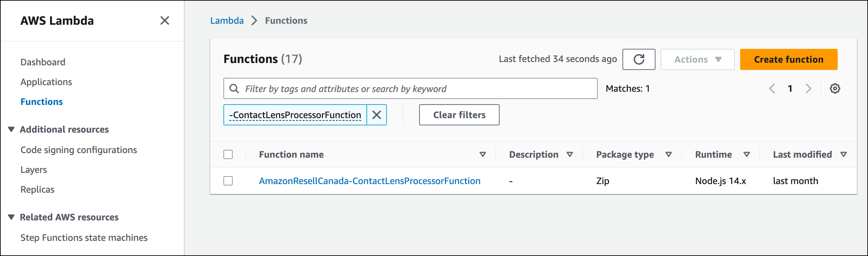Check AmazonResellCanada-ContactLensProcessorFunction row checkbox
Image resolution: width=868 pixels, height=256 pixels.
tap(228, 181)
